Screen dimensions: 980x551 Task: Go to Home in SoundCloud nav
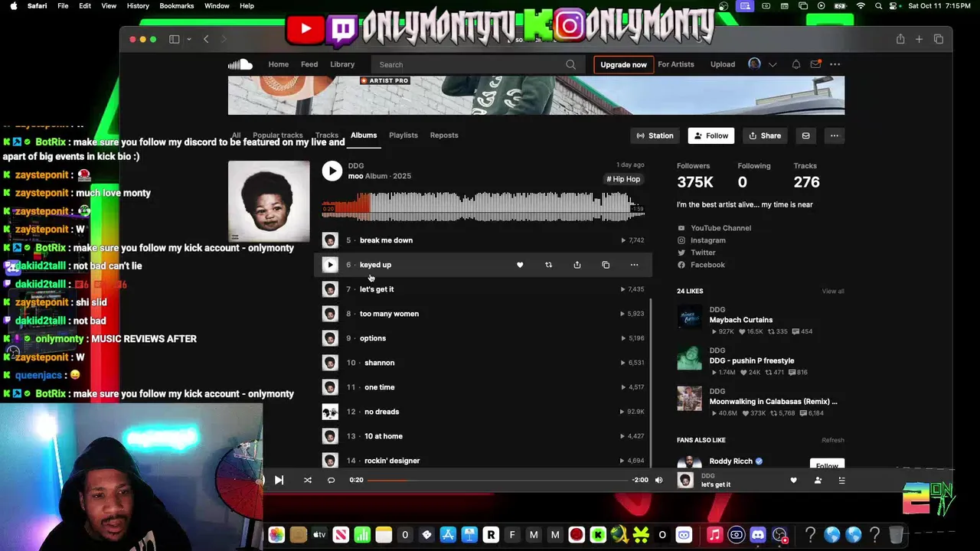[x=278, y=64]
